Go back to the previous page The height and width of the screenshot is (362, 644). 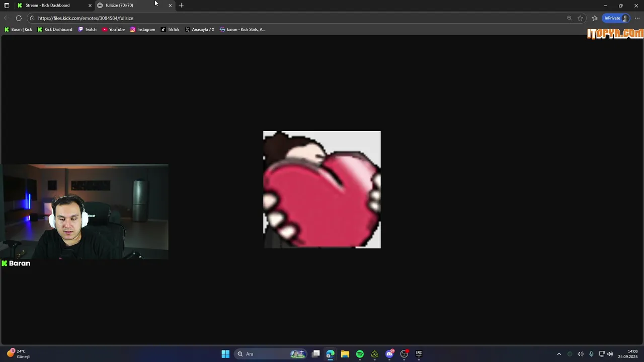[7, 18]
